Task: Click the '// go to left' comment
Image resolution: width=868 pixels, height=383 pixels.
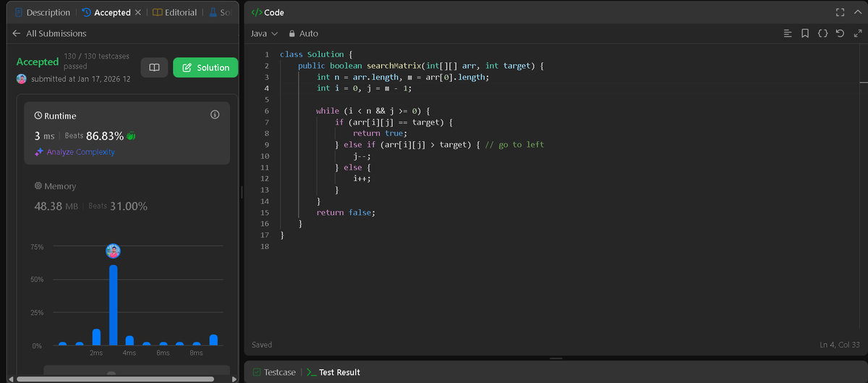Action: (514, 145)
